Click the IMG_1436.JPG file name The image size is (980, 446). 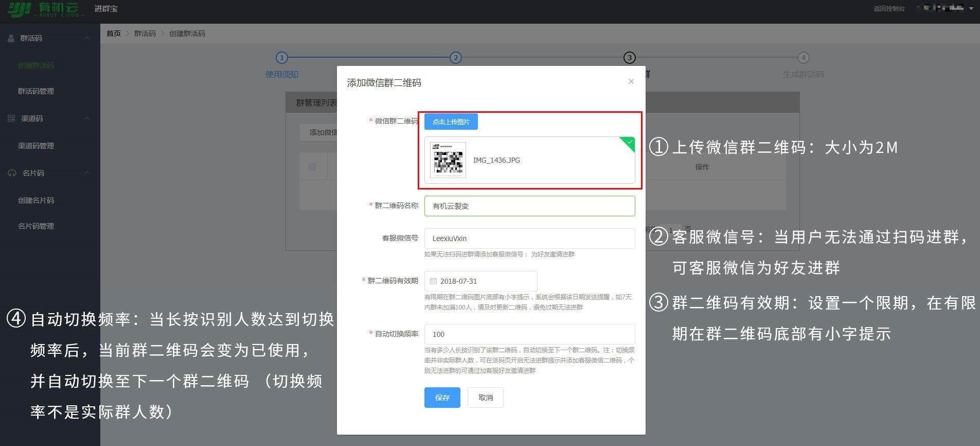[496, 160]
